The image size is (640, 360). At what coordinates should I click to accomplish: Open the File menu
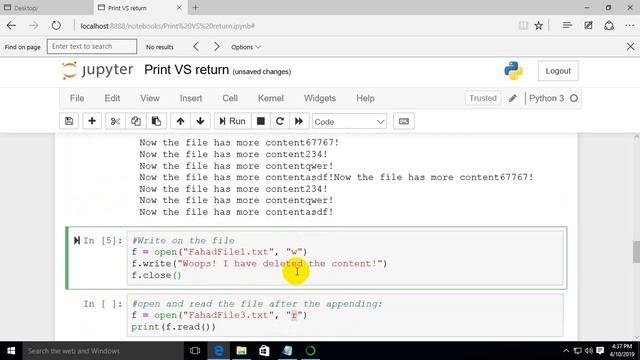pyautogui.click(x=77, y=98)
